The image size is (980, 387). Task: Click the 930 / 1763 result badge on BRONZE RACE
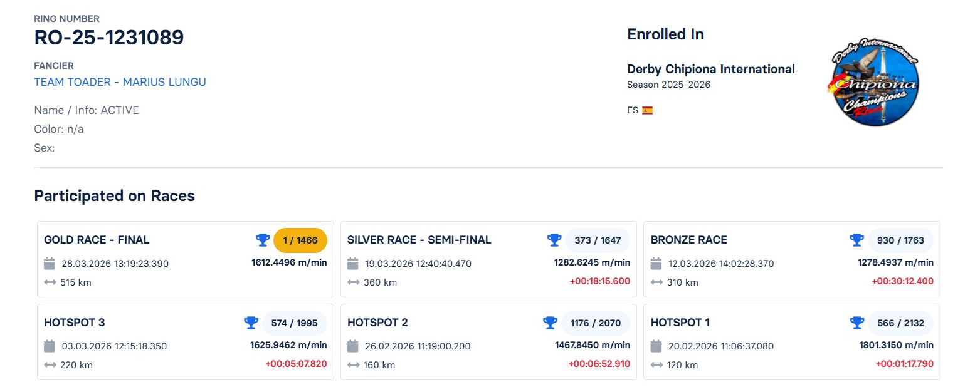900,240
